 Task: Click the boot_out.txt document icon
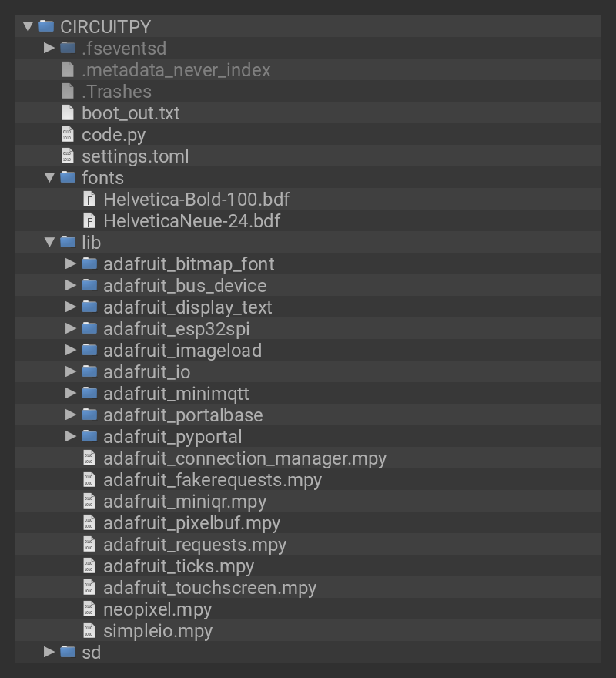coord(69,113)
